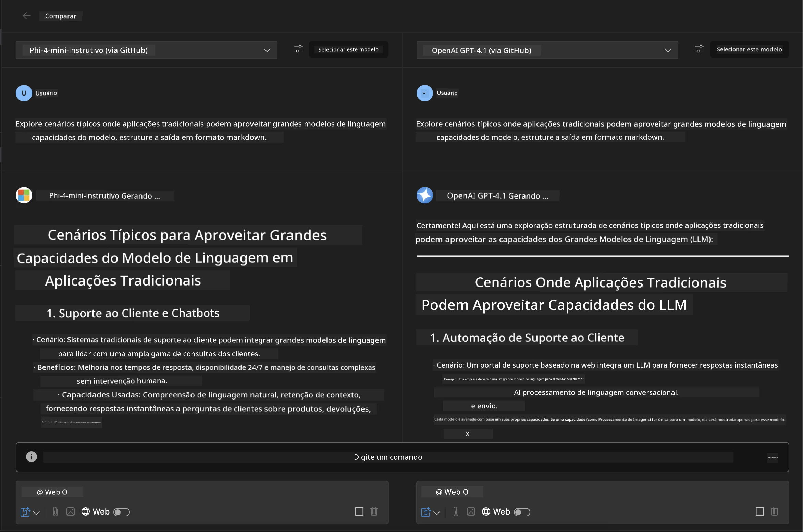Click heading 1. Suporte ao Cliente e Chatbots
The width and height of the screenshot is (803, 532).
[x=133, y=313]
